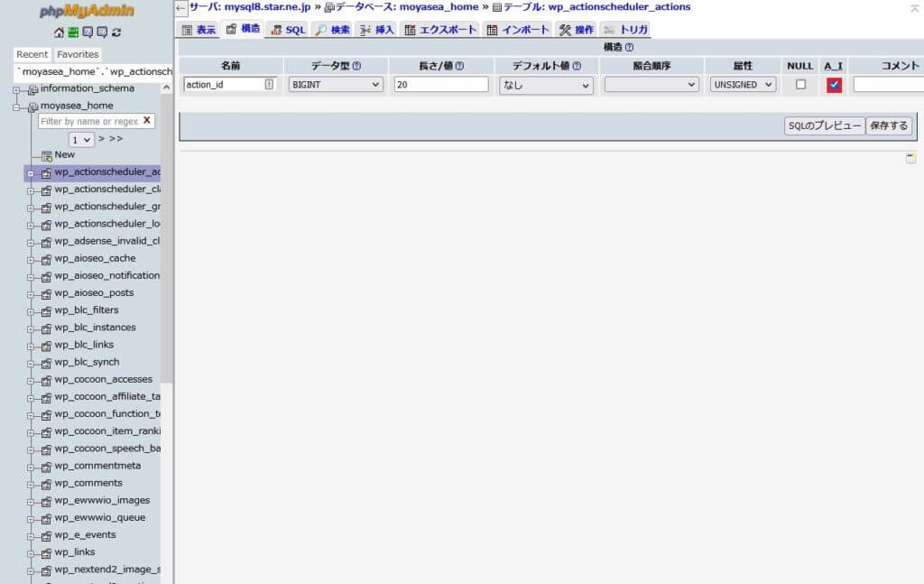Check the NULL checkbox for action_id
Viewport: 924px width, 584px height.
click(x=800, y=85)
